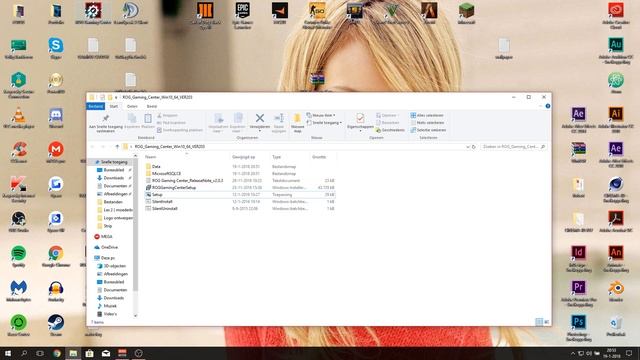Image resolution: width=640 pixels, height=360 pixels.
Task: Select the Setup application file
Action: [240, 195]
